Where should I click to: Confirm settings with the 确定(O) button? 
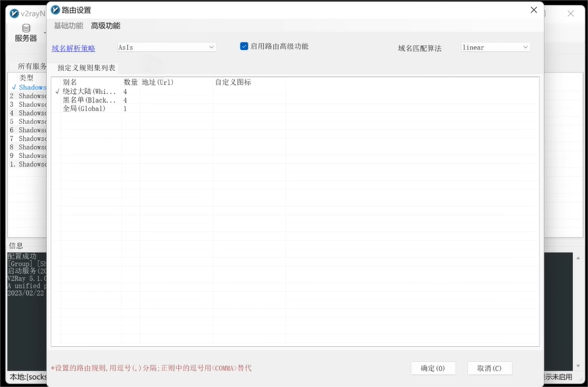tap(433, 368)
